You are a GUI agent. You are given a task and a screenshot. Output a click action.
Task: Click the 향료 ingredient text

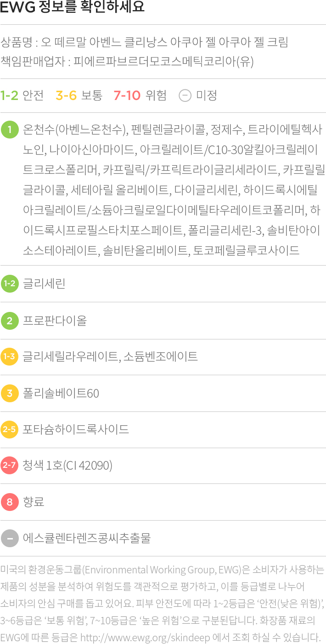tap(34, 502)
